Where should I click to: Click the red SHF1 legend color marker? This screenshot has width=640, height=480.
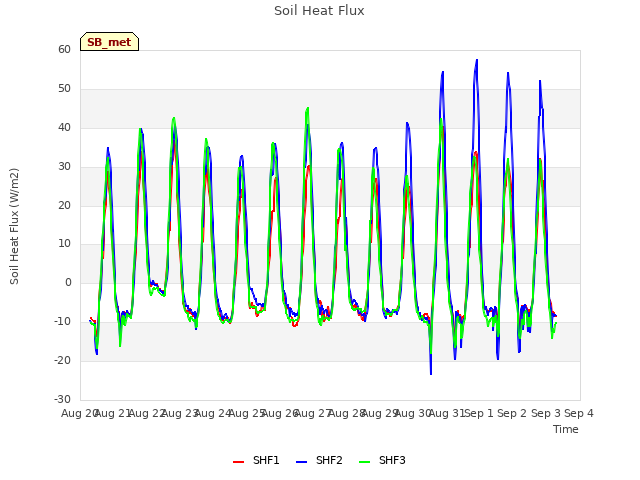(x=238, y=462)
